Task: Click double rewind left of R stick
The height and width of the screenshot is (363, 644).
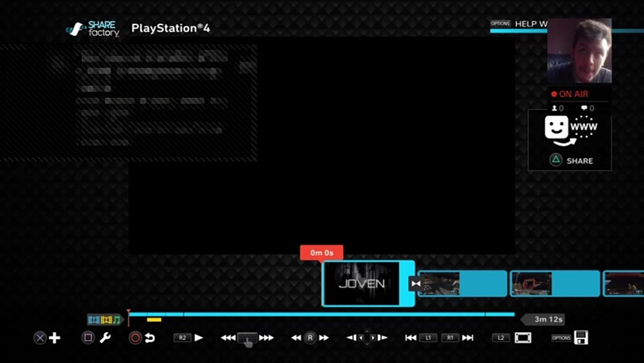Action: [x=296, y=338]
